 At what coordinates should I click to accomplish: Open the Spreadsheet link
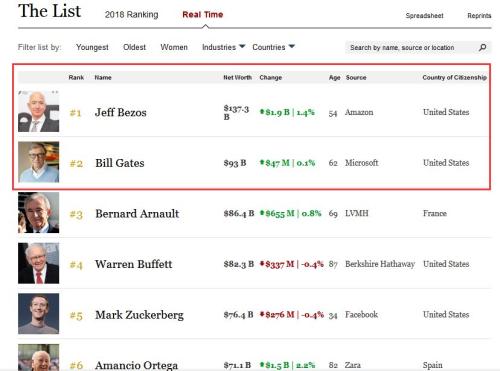[x=424, y=16]
